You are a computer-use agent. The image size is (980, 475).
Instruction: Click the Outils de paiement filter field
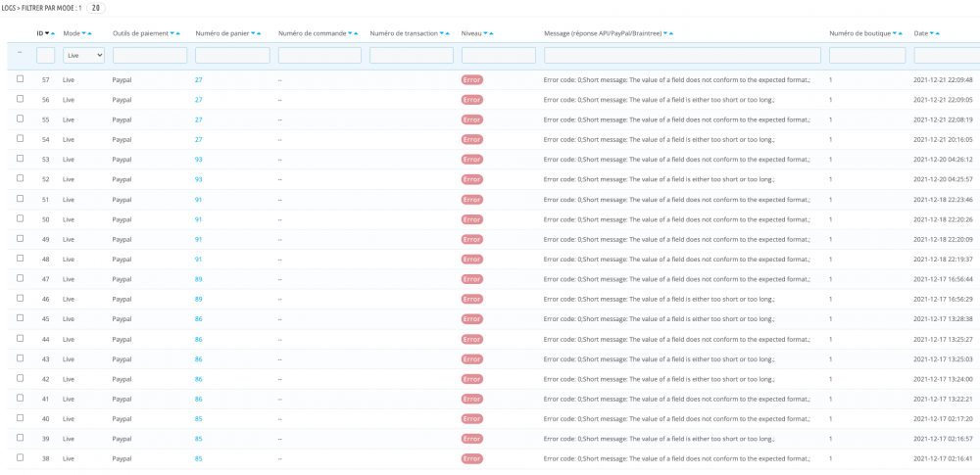(150, 55)
